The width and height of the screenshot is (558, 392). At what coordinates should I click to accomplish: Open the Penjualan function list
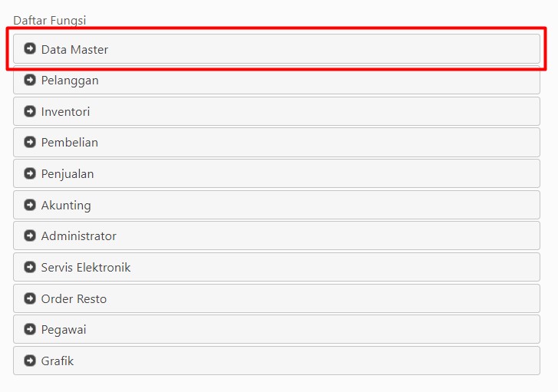[x=276, y=173]
